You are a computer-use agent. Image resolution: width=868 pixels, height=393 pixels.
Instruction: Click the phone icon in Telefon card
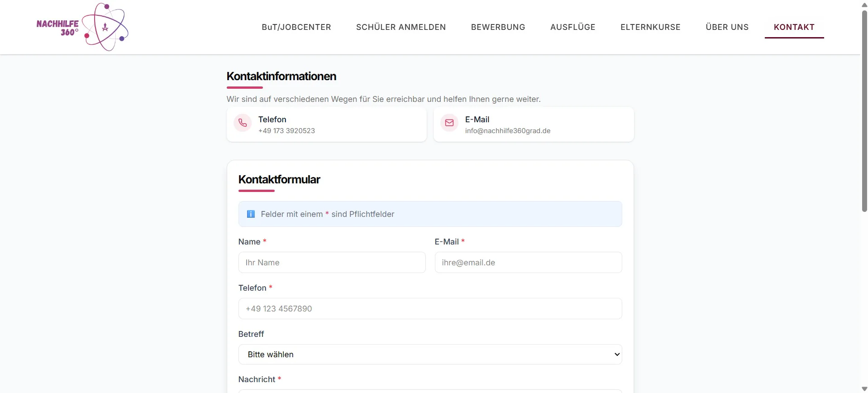tap(243, 123)
